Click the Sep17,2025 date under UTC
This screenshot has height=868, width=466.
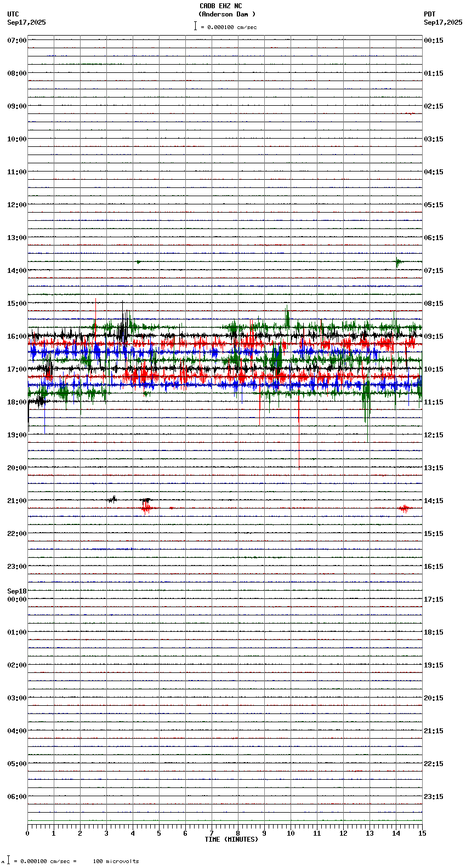pos(27,22)
